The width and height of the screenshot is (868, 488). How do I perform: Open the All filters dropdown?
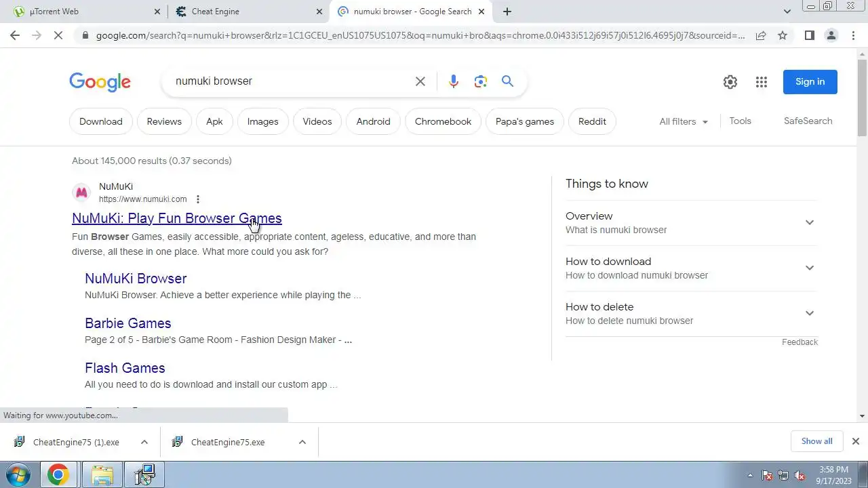click(684, 121)
